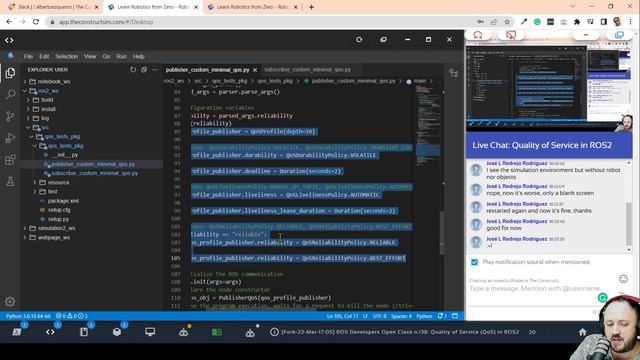Close the publisher_custom_minimal_qos.py tab
The height and width of the screenshot is (360, 640).
(x=255, y=70)
